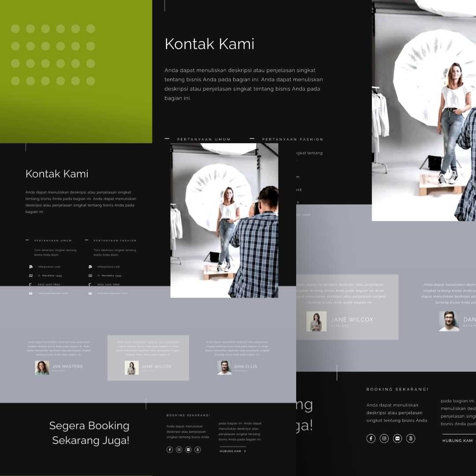The image size is (476, 476).
Task: Open the smaller Instagram icon in the footer
Action: [x=179, y=450]
